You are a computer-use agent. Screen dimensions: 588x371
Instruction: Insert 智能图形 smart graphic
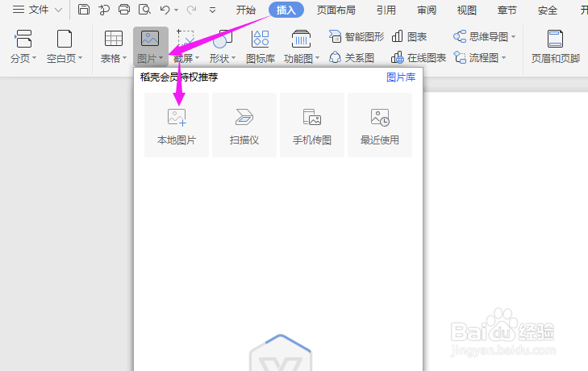point(357,37)
